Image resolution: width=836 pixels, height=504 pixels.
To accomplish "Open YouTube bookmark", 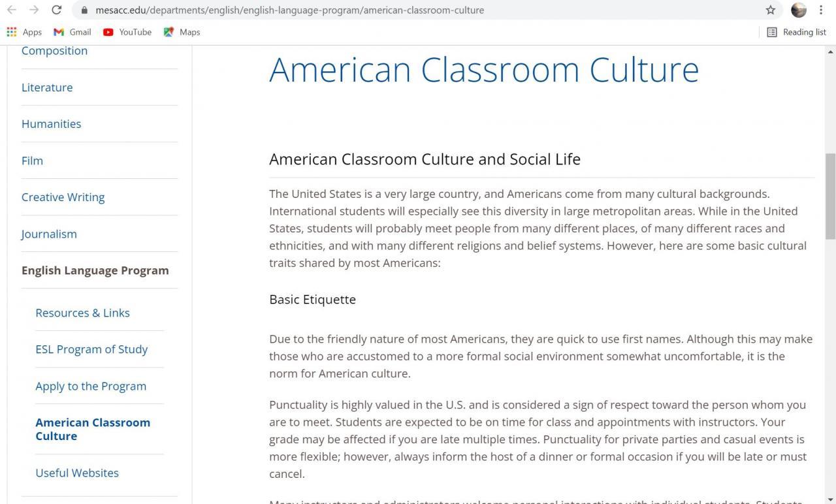I will click(x=127, y=32).
